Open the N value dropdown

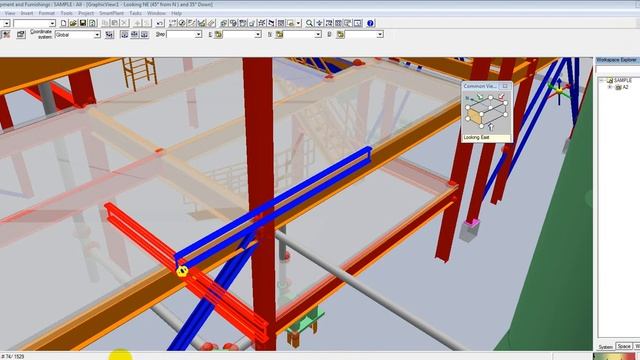318,35
